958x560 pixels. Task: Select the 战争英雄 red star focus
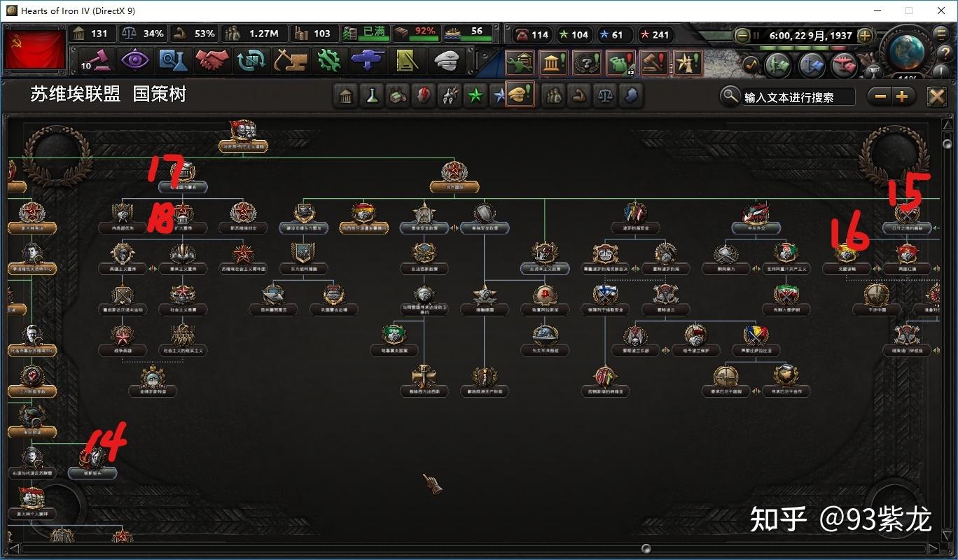[123, 339]
